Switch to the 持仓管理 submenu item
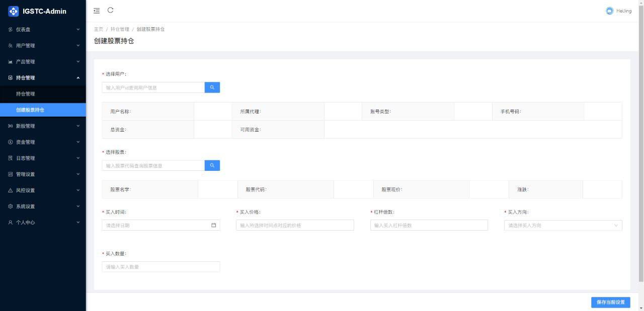 pos(25,93)
